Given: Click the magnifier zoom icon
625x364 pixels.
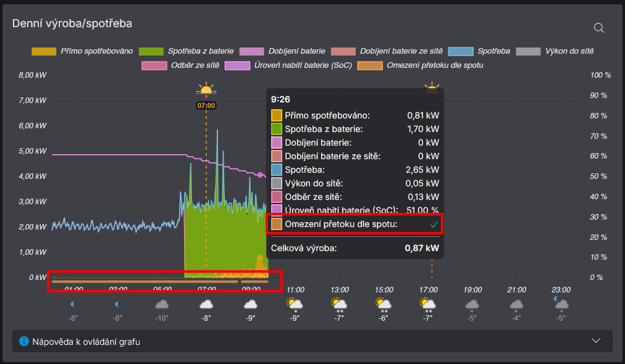Looking at the screenshot, I should point(598,28).
